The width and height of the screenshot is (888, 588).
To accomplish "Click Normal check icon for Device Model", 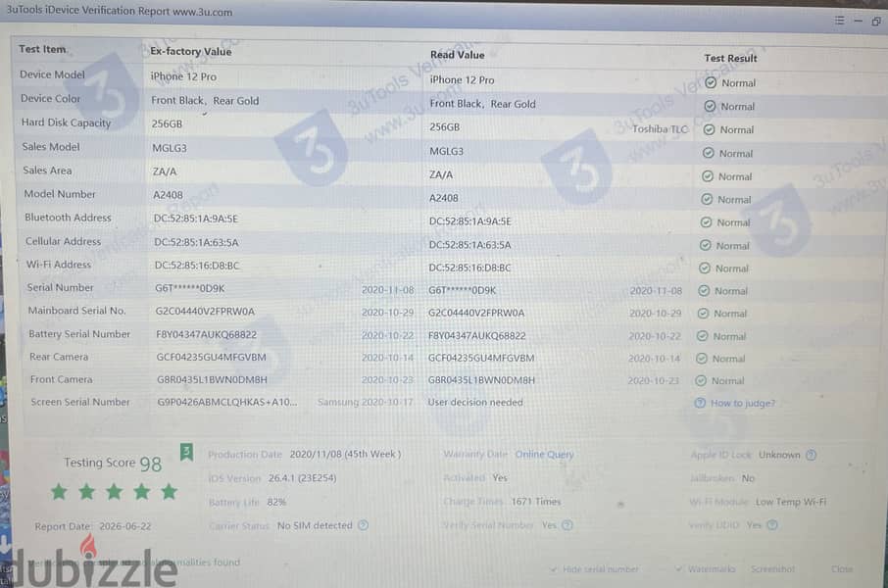I will (711, 82).
